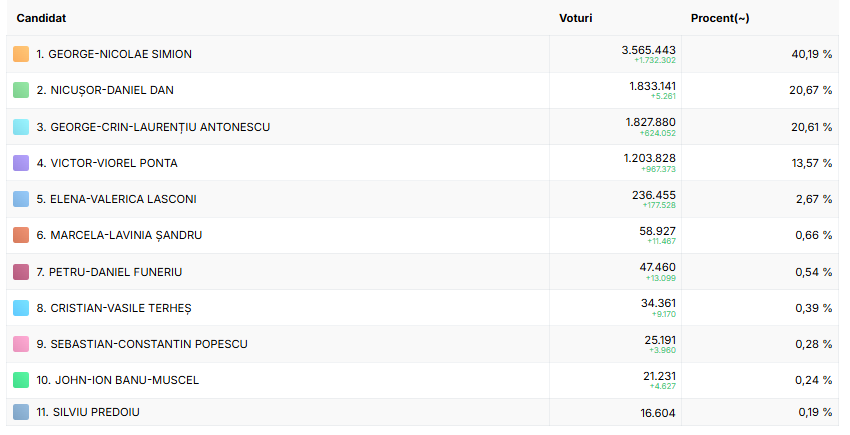This screenshot has width=850, height=435.
Task: Click the dark pink swatch beside Funeriu
Action: (21, 272)
